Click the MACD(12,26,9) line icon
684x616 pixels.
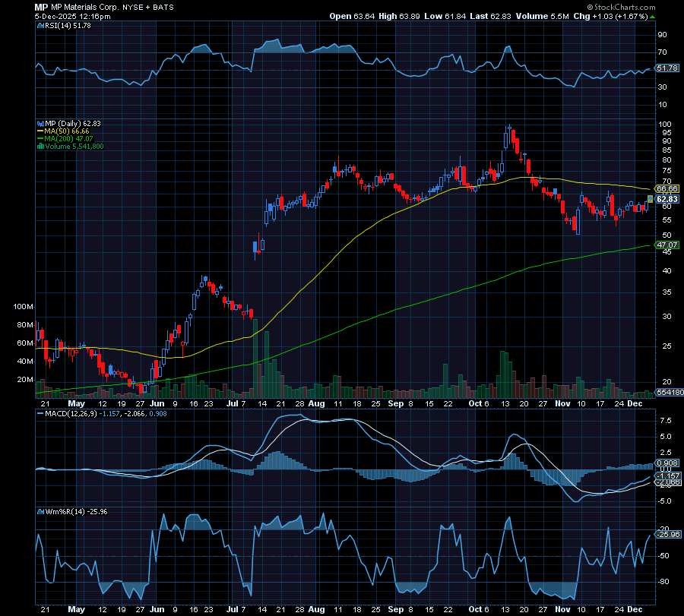(41, 414)
